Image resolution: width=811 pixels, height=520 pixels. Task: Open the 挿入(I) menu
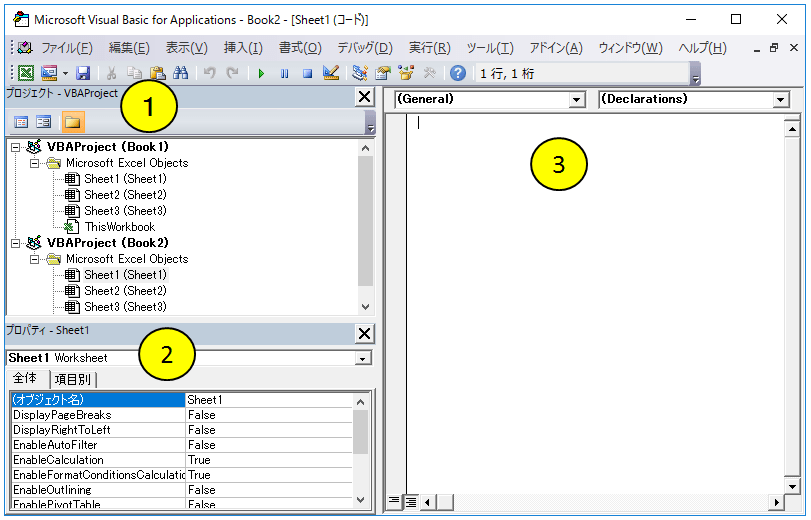tap(244, 48)
